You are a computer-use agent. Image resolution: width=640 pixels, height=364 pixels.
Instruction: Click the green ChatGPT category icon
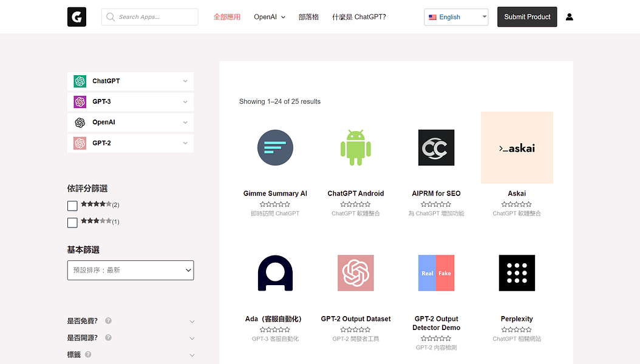coord(80,81)
